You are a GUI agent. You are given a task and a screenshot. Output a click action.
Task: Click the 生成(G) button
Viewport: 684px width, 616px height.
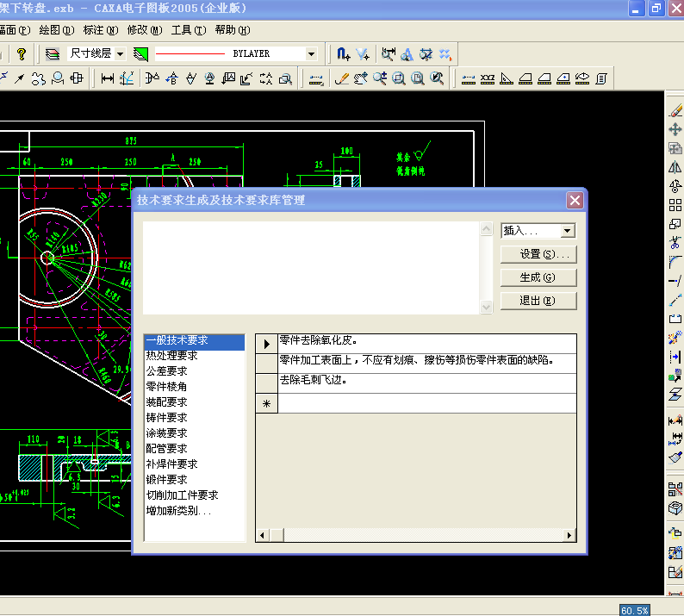tap(538, 277)
